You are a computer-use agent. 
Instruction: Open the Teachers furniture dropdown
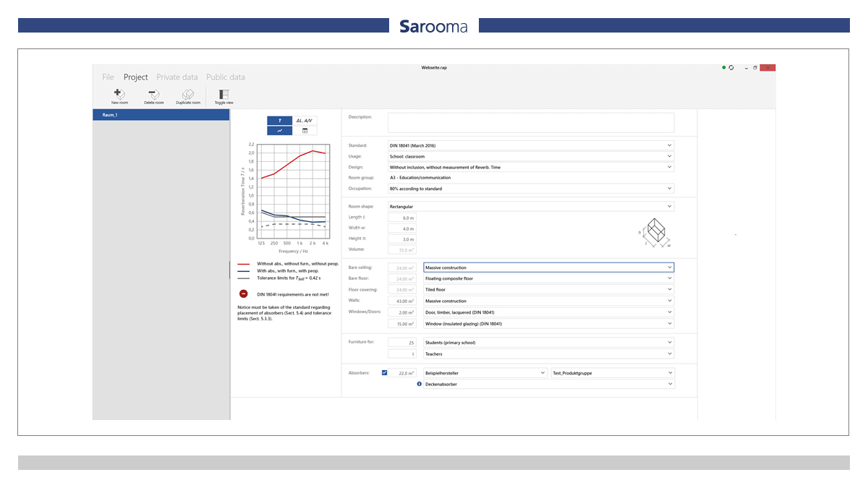tap(548, 354)
